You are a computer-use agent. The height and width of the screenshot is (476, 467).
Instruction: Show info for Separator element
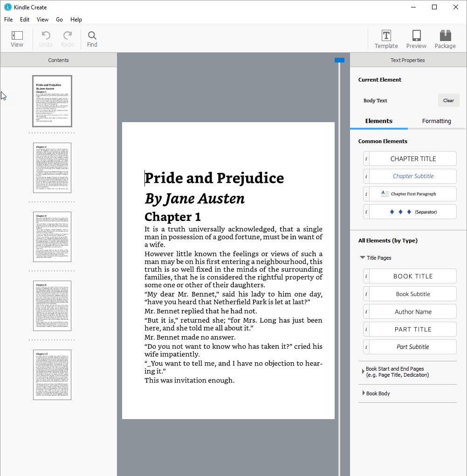(366, 212)
